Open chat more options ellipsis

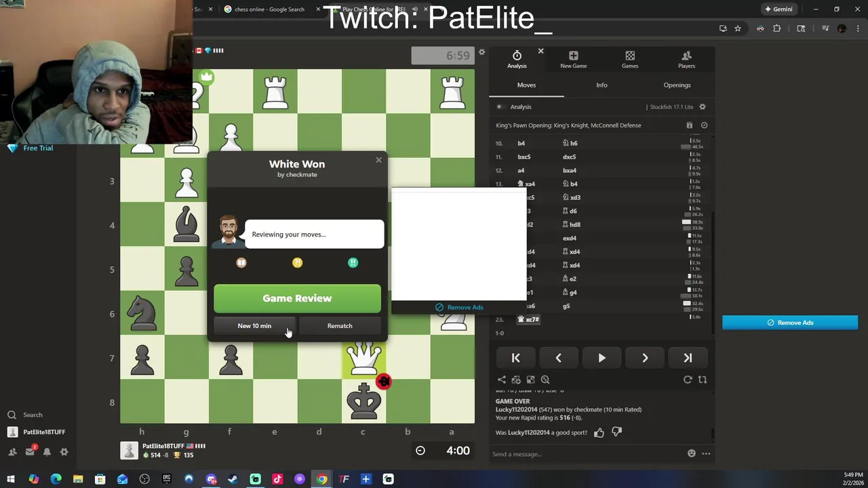coord(706,453)
